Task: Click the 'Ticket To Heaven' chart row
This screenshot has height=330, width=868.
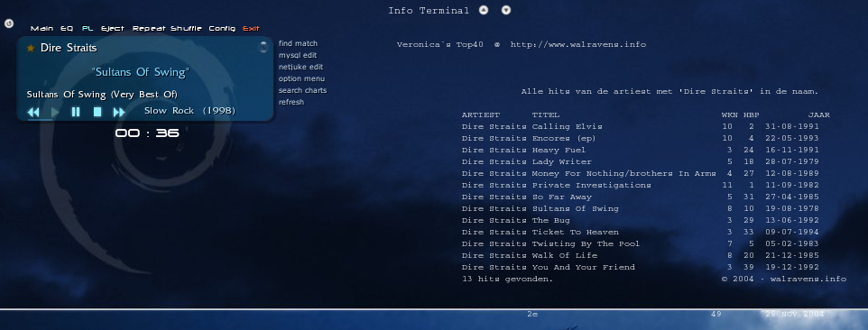Action: click(641, 232)
